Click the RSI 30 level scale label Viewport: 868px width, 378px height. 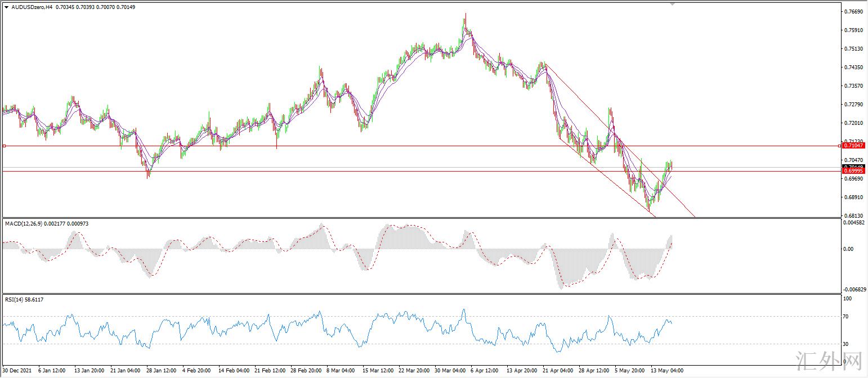click(x=846, y=344)
